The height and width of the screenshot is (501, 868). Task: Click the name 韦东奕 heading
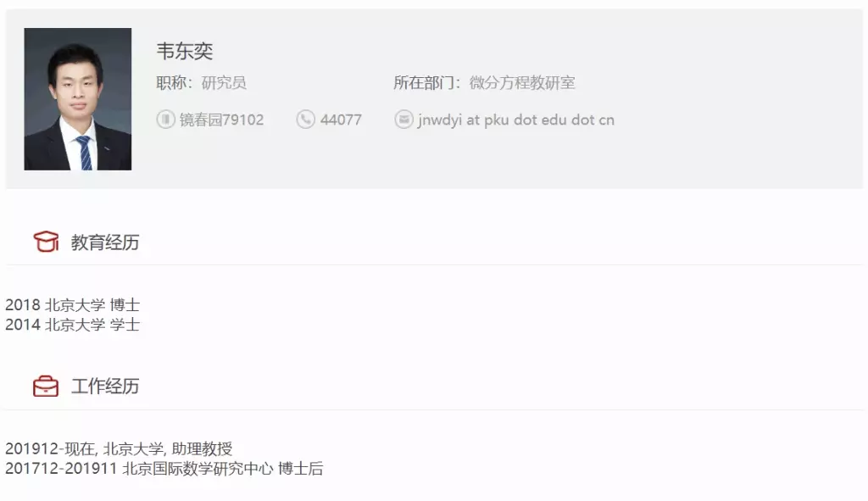click(x=184, y=51)
